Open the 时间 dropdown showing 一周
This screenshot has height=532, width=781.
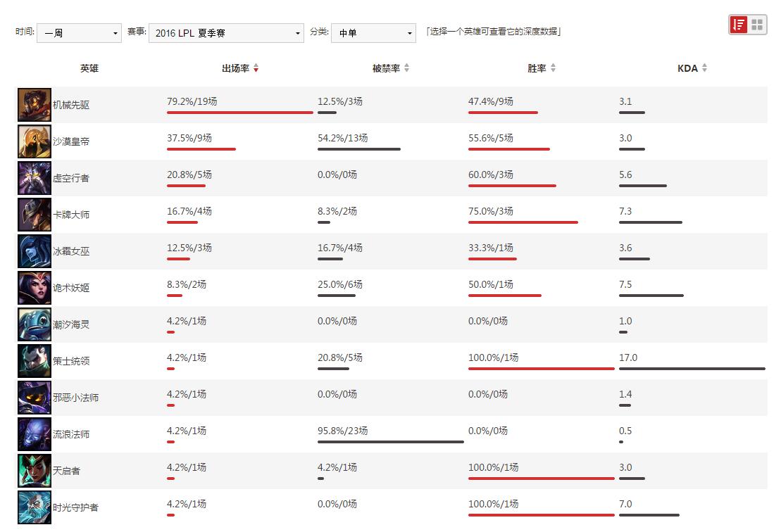point(79,33)
